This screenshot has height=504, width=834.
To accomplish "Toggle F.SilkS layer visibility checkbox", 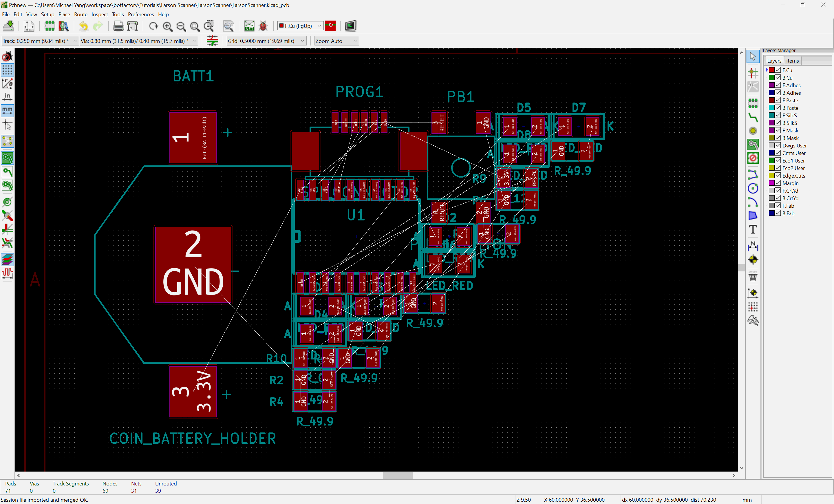I will coord(778,115).
